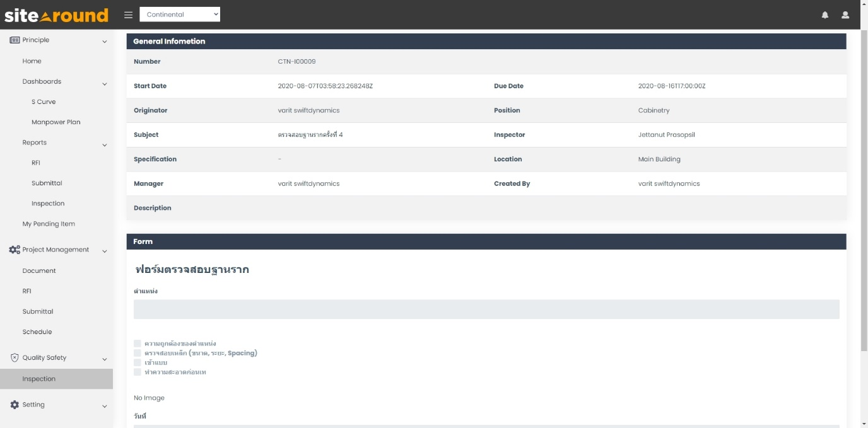The height and width of the screenshot is (428, 868).
Task: Click the ตำแหน่ง input field
Action: click(x=486, y=309)
